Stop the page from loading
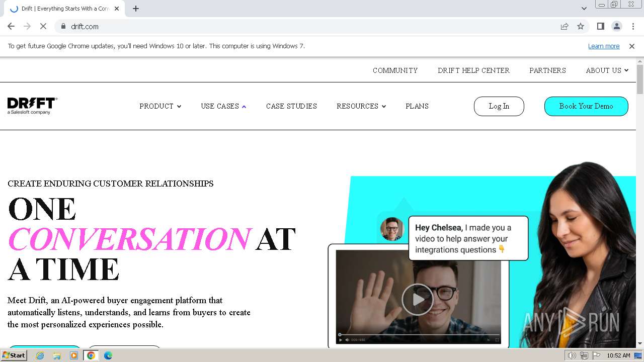Viewport: 644px width, 362px height. pyautogui.click(x=43, y=26)
